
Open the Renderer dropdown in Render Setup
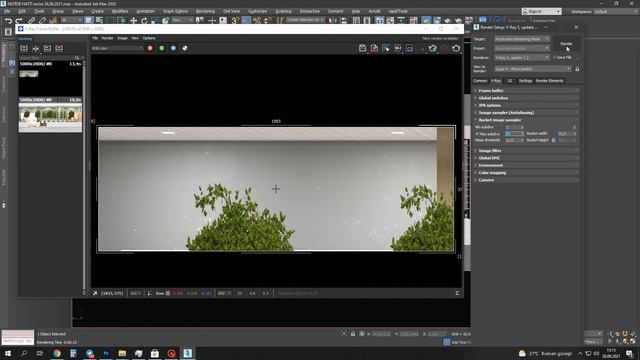pyautogui.click(x=522, y=58)
